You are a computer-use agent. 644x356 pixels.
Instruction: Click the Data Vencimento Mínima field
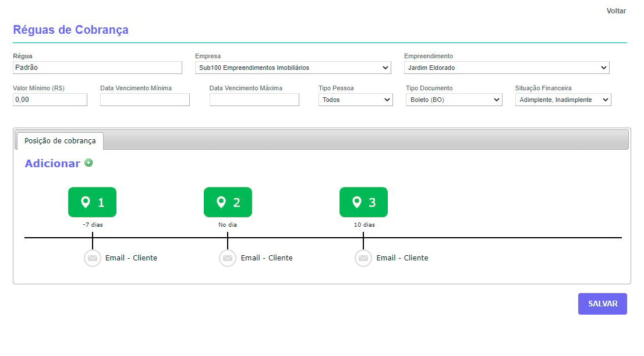point(145,100)
